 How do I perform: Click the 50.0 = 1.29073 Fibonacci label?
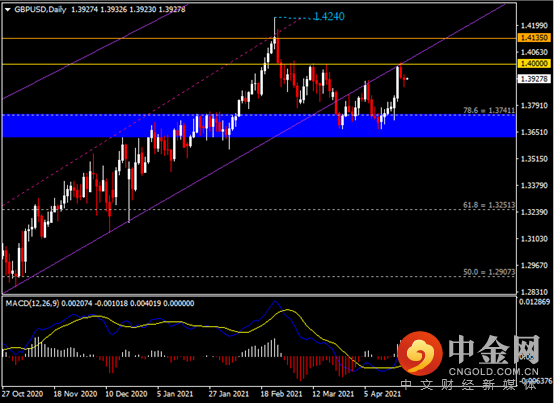(489, 272)
